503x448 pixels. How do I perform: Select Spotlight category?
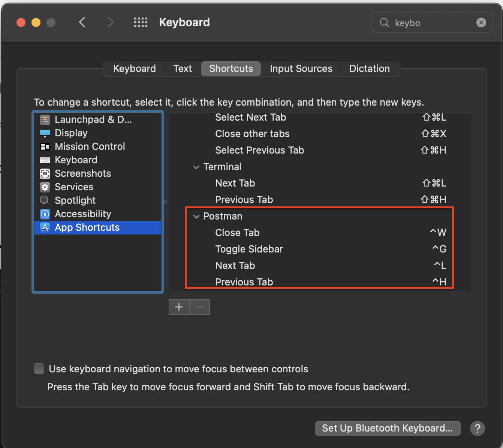tap(98, 200)
